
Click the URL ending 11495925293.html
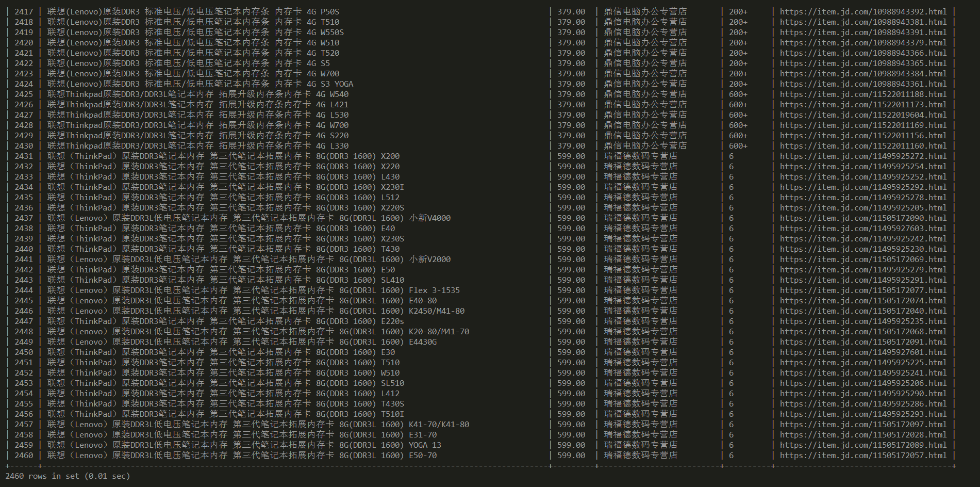(x=863, y=414)
